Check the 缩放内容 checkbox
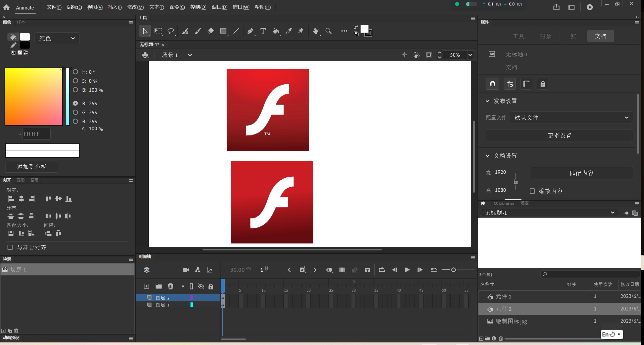This screenshot has width=644, height=345. pos(532,191)
